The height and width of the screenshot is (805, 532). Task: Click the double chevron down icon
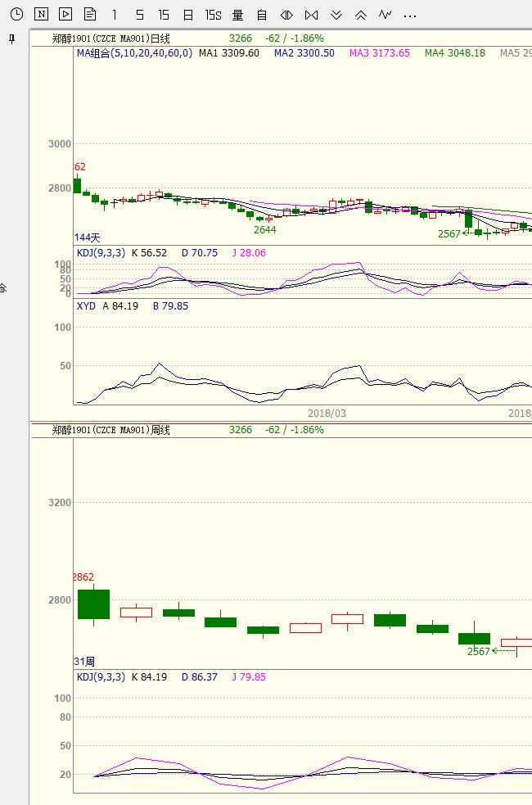tap(336, 15)
